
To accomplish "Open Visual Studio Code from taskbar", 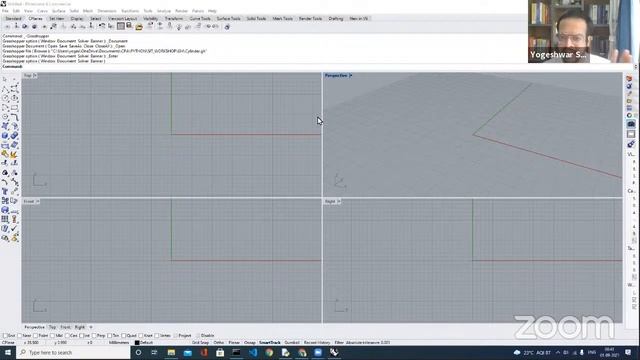I will point(253,352).
